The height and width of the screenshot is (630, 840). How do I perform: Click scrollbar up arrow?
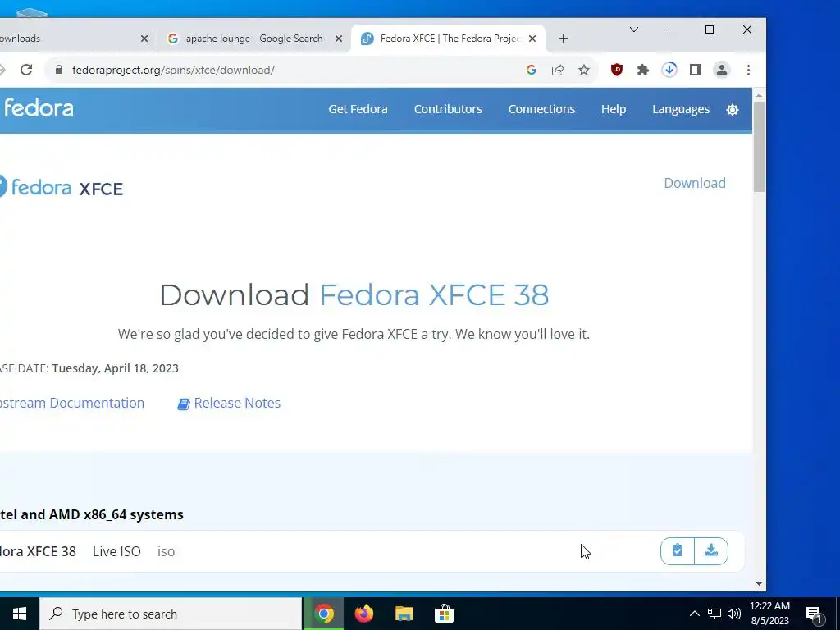(759, 95)
